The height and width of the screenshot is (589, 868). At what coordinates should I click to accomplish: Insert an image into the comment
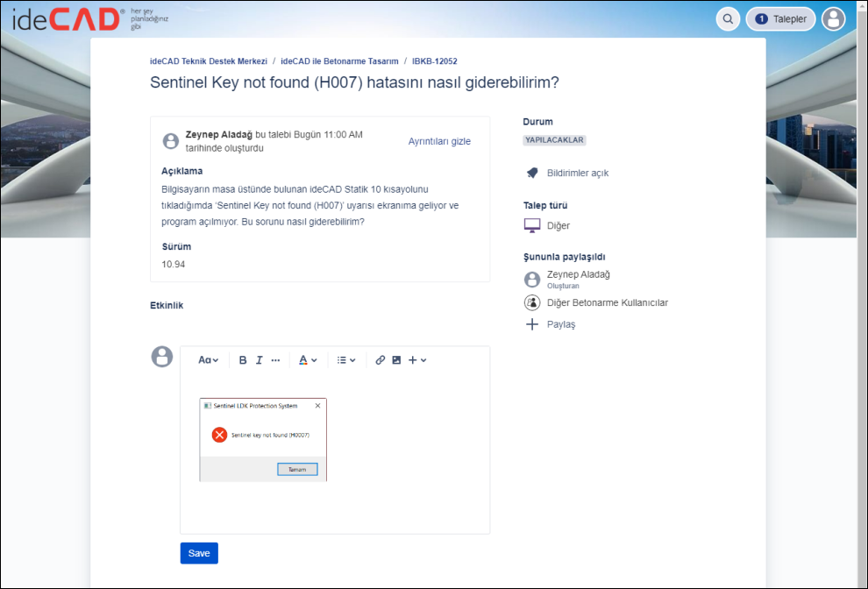[396, 360]
